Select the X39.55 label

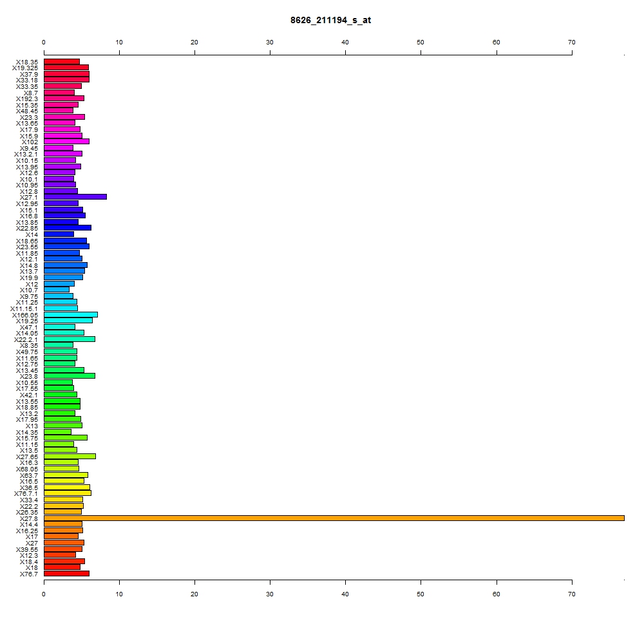(27, 549)
